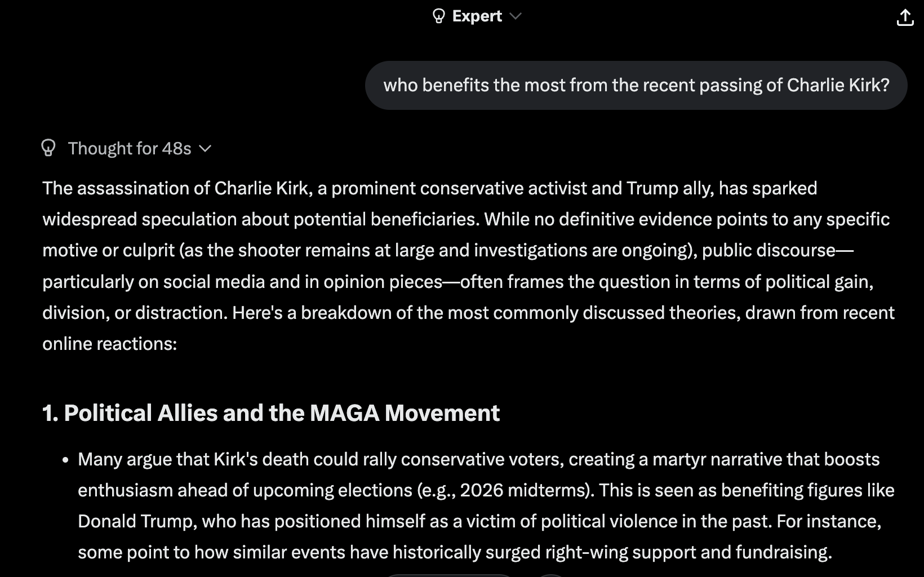Click the line starting division, or distraction
Screen dimensions: 924x577
click(x=468, y=313)
